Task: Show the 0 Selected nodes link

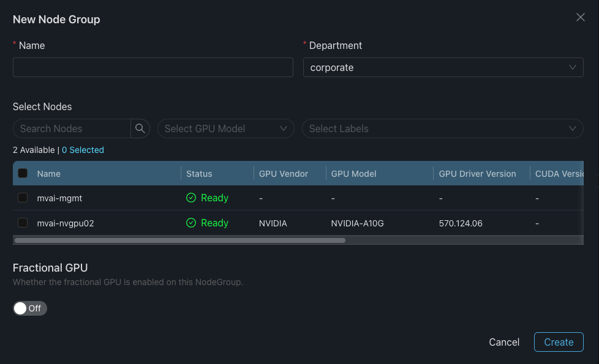Action: coord(83,150)
